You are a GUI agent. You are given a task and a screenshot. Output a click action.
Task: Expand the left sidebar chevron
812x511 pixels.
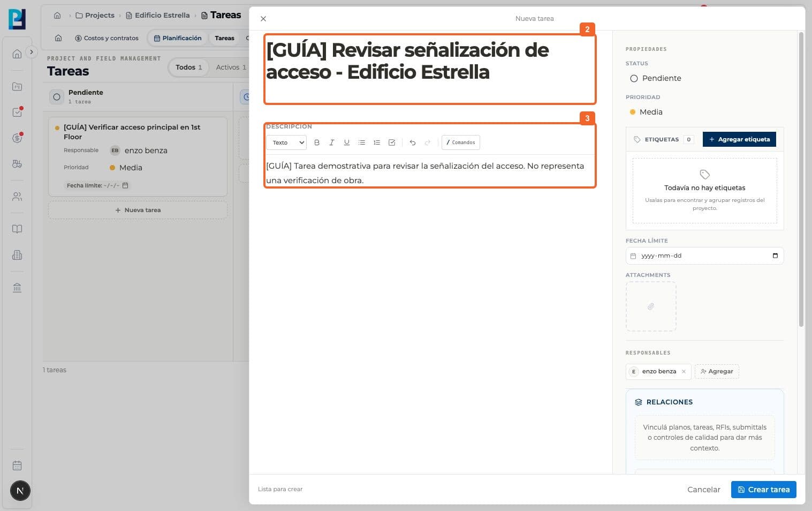(32, 52)
